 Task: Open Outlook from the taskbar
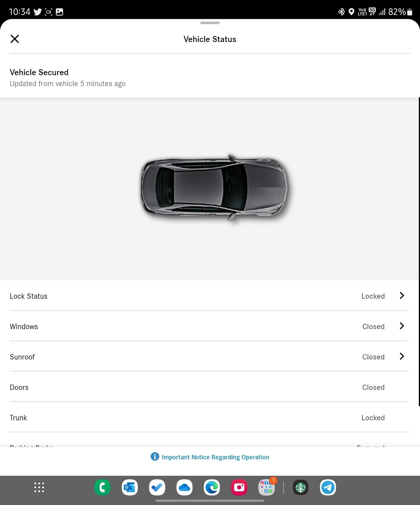[130, 487]
